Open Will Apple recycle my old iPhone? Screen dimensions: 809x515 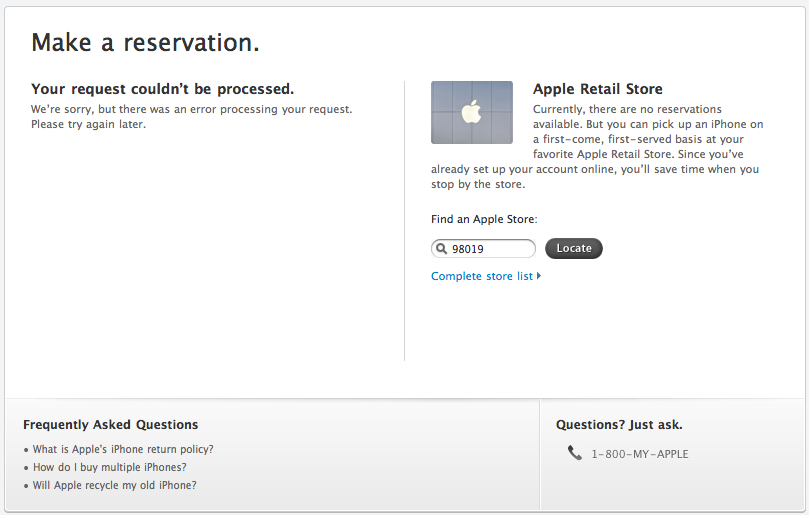coord(115,486)
